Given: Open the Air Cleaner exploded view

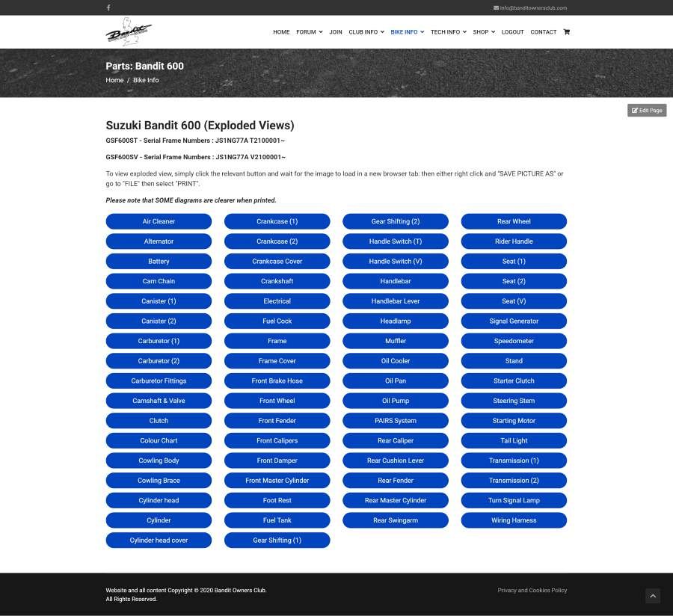Looking at the screenshot, I should tap(159, 221).
